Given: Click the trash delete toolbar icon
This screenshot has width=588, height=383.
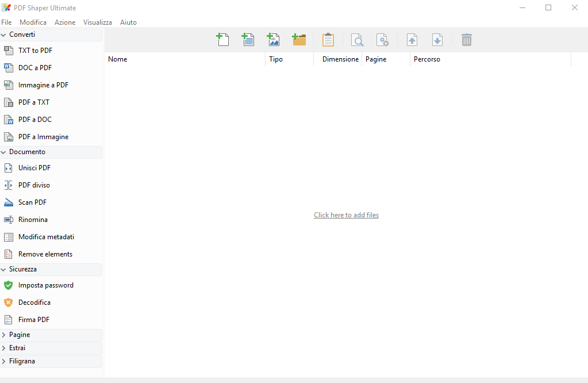Looking at the screenshot, I should (x=467, y=40).
